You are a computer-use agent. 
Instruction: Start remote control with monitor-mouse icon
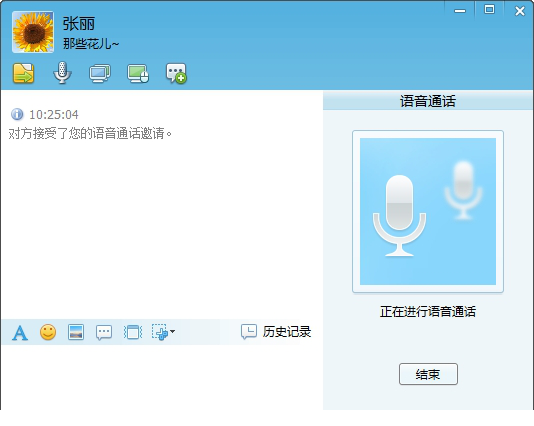[x=138, y=73]
